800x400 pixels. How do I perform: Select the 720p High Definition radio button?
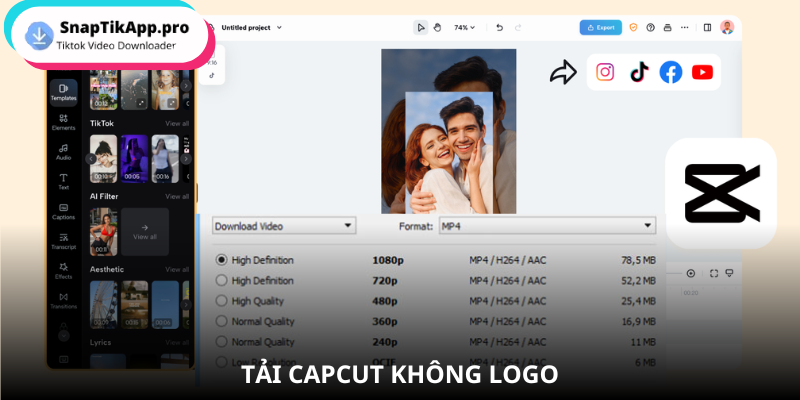(221, 280)
